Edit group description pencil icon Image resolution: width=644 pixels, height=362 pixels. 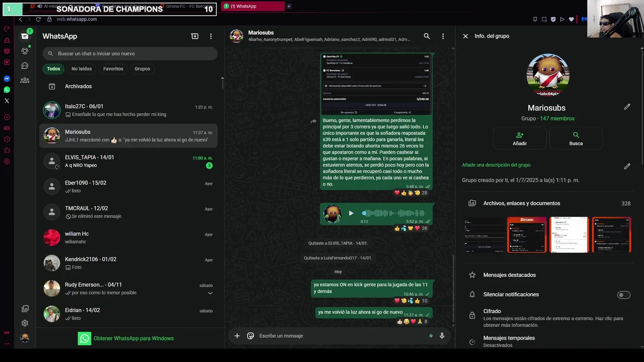click(627, 166)
